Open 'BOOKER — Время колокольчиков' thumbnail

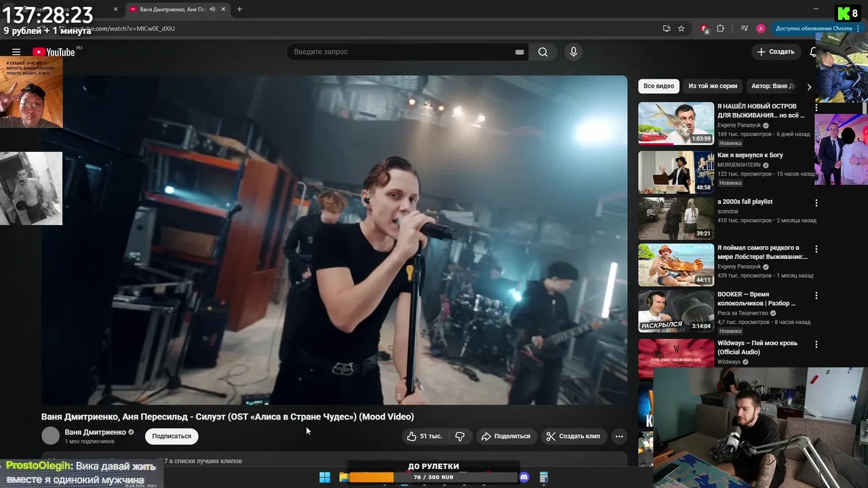[x=676, y=311]
